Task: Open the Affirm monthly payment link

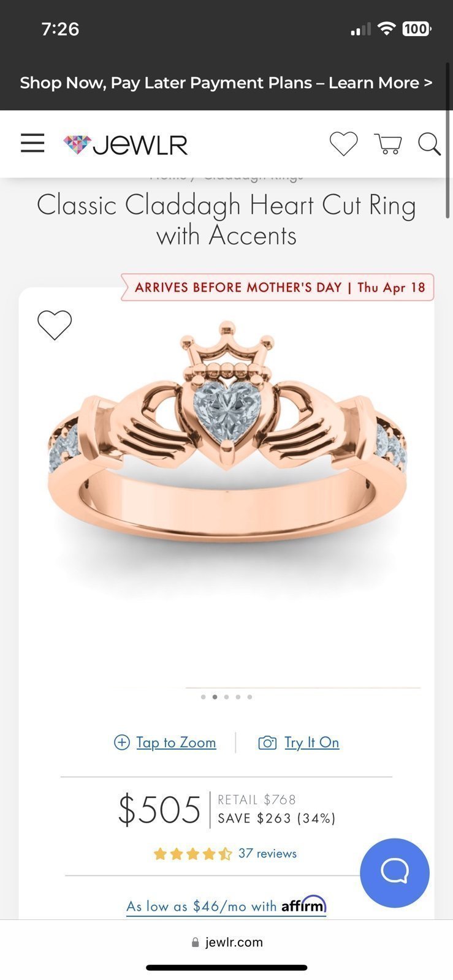Action: (x=226, y=905)
